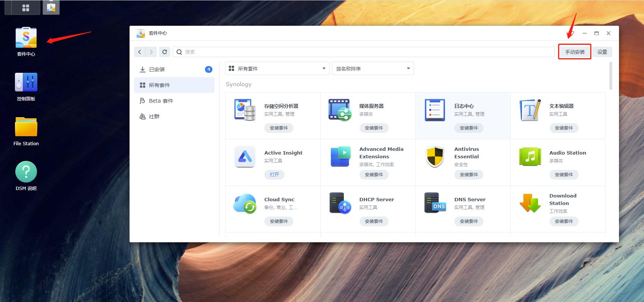Go forward with the right arrow button
This screenshot has width=644, height=302.
151,52
